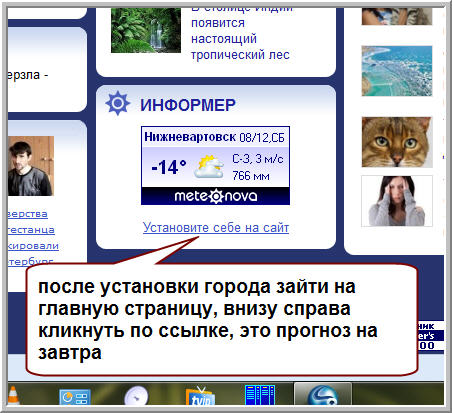Open the tvip taskbar icon
Image resolution: width=452 pixels, height=413 pixels.
click(x=201, y=396)
